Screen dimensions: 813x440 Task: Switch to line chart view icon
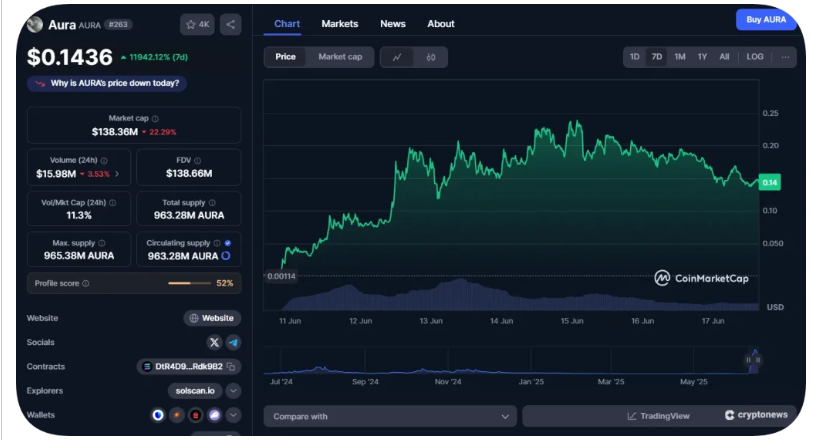point(397,57)
